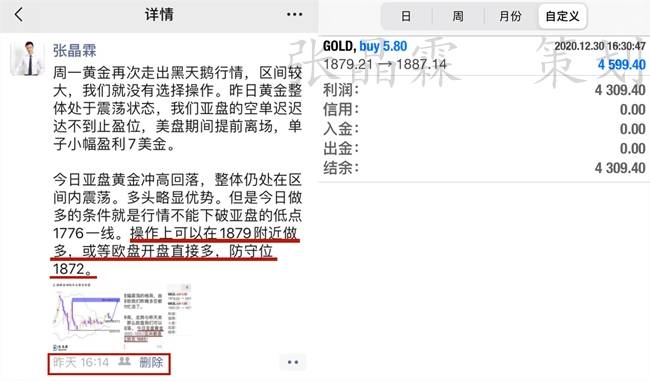Click the underlined defense level 1872
Screen dimensions: 650x381
(69, 269)
